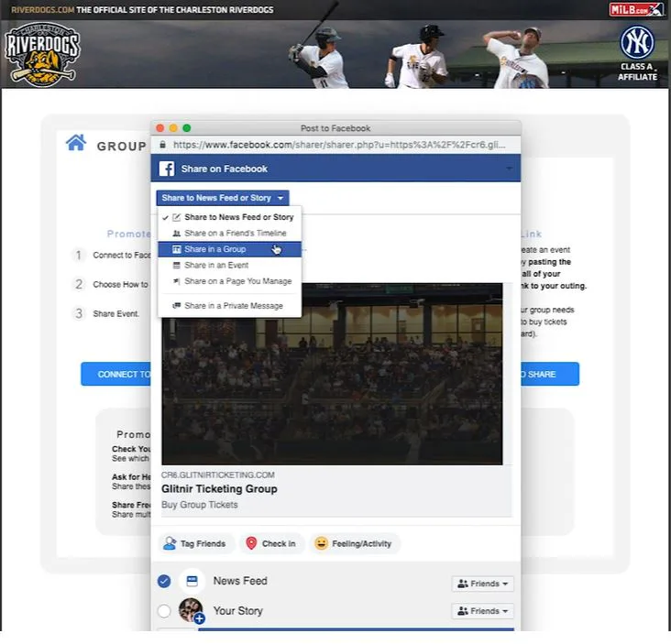Choose Share in a Private Message
The image size is (671, 644).
tap(229, 306)
